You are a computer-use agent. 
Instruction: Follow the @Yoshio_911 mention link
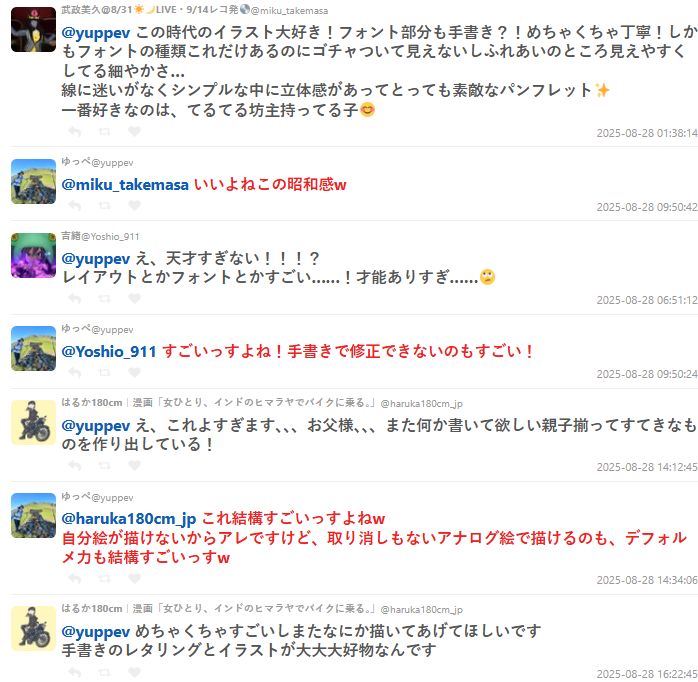tap(109, 352)
